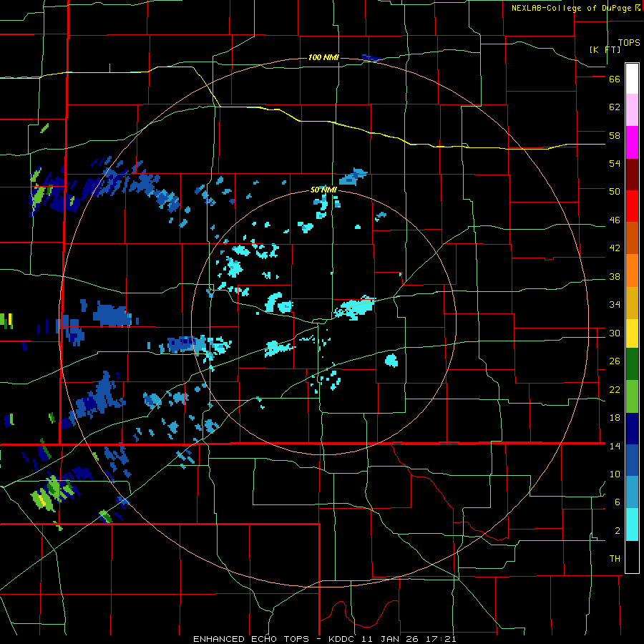Click the cyan legend swatch

coord(632,525)
